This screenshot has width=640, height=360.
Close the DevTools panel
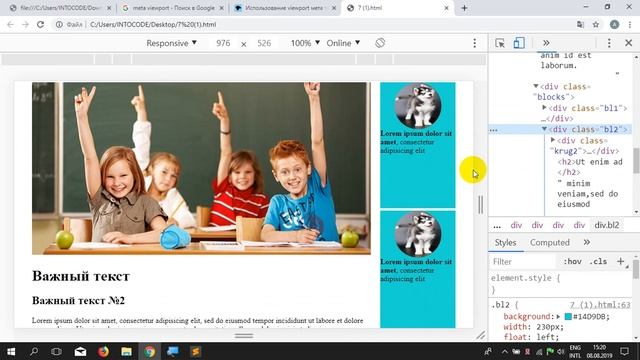pos(629,43)
